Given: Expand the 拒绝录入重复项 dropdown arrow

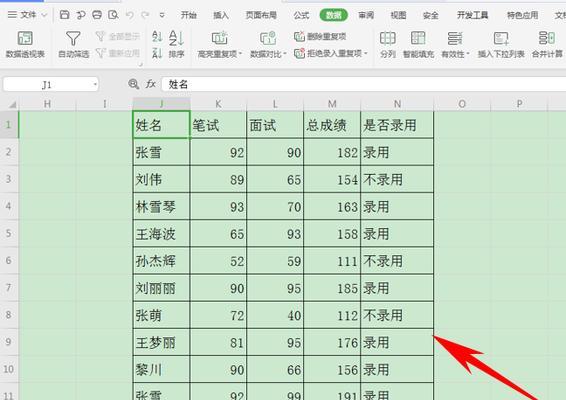Looking at the screenshot, I should tap(366, 54).
